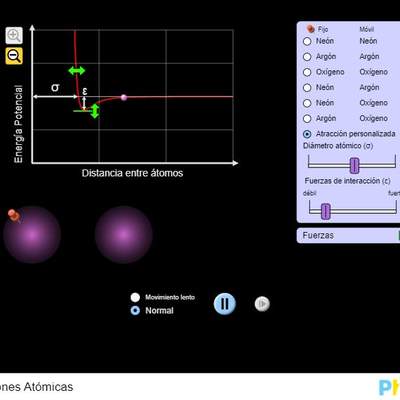
Task: Click the Fuerzas de interacción slider knob
Action: point(325,212)
